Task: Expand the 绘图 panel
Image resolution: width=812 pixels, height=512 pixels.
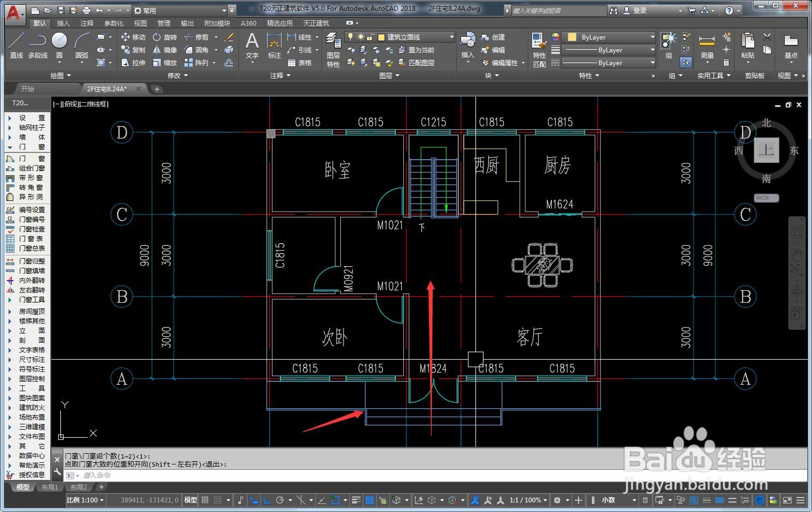Action: (x=61, y=76)
